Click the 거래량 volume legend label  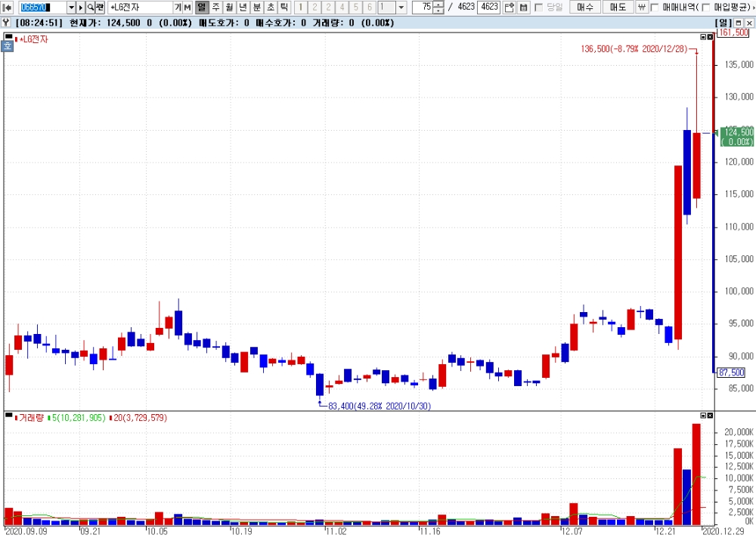(31, 418)
